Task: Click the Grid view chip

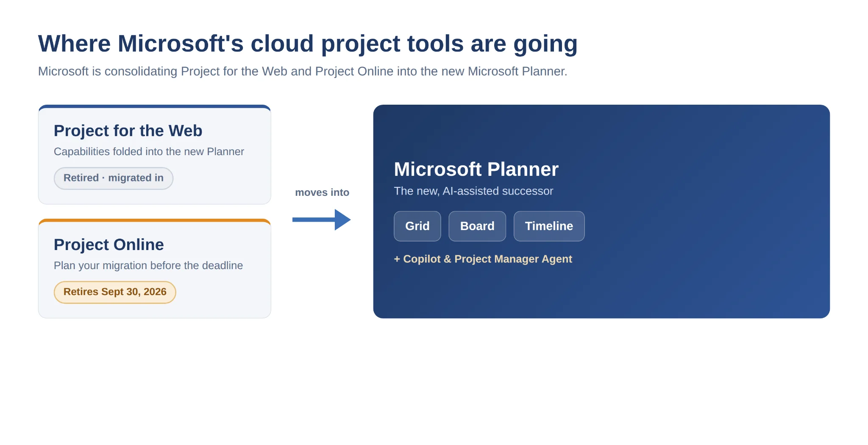Action: click(x=417, y=226)
